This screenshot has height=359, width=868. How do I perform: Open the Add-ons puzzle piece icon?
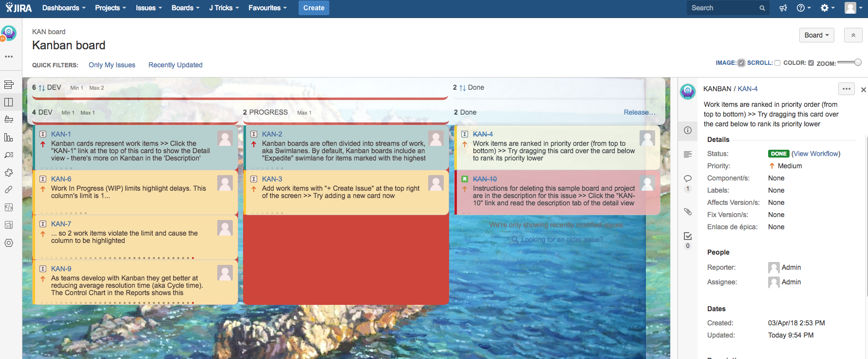pyautogui.click(x=8, y=173)
